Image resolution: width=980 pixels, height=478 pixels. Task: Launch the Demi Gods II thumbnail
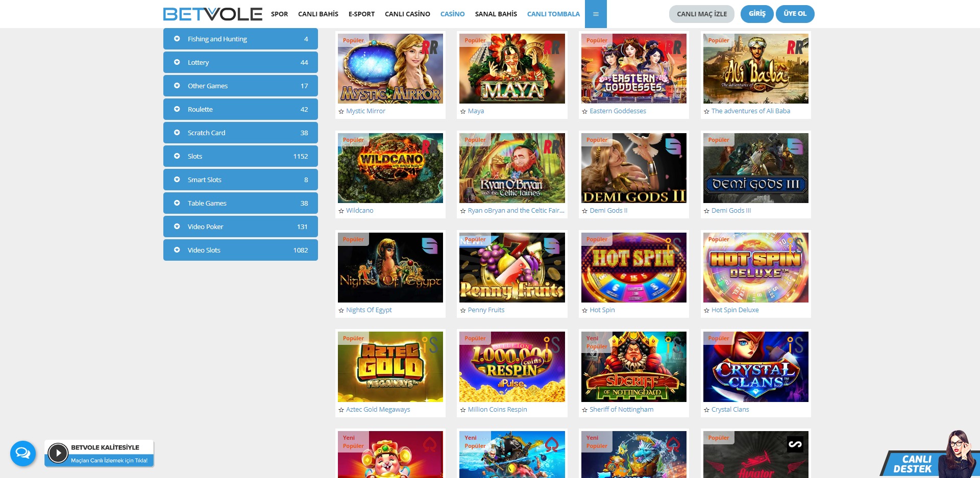coord(634,168)
